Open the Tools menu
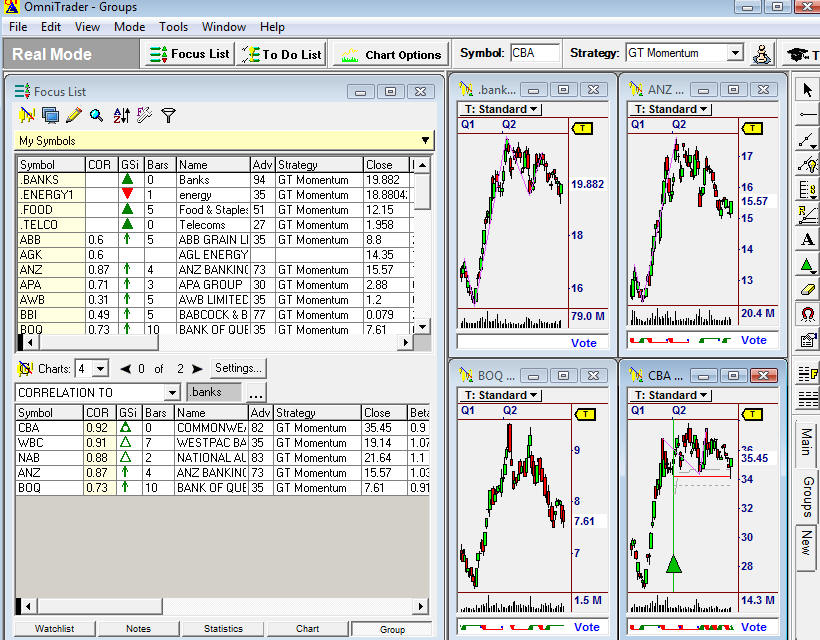 (173, 27)
